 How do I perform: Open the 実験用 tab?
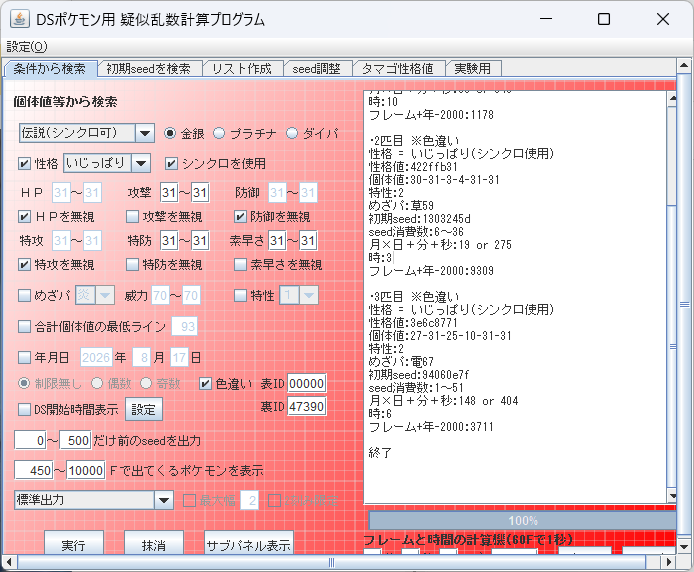(473, 69)
